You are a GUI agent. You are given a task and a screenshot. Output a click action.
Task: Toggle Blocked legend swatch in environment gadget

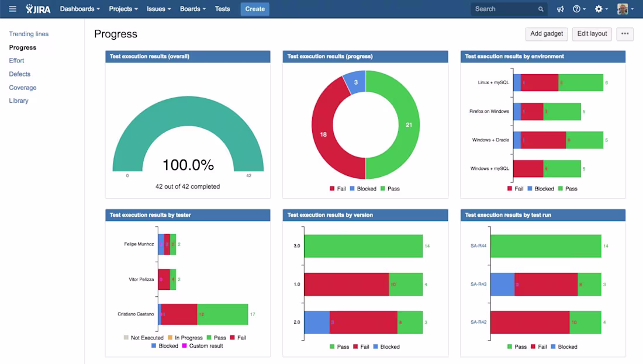(x=530, y=189)
